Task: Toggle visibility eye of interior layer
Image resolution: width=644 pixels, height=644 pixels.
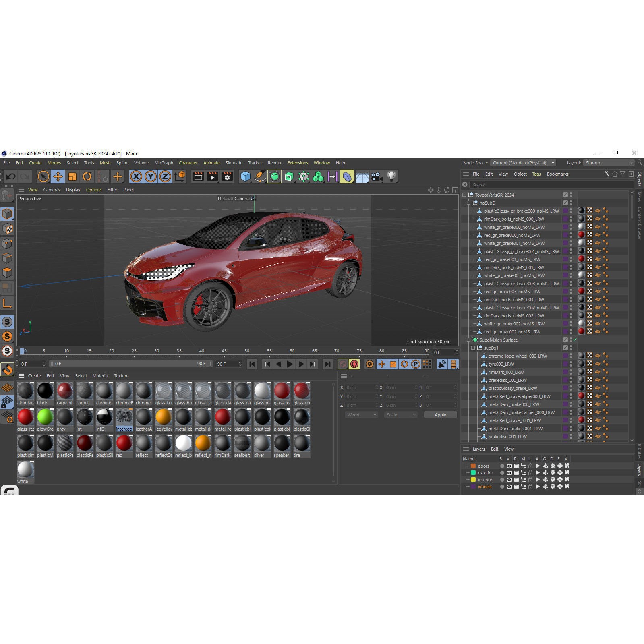Action: pyautogui.click(x=509, y=480)
